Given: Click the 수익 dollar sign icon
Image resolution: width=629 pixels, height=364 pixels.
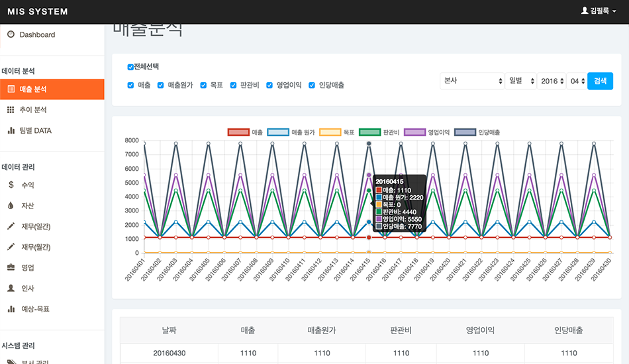Looking at the screenshot, I should [x=11, y=185].
